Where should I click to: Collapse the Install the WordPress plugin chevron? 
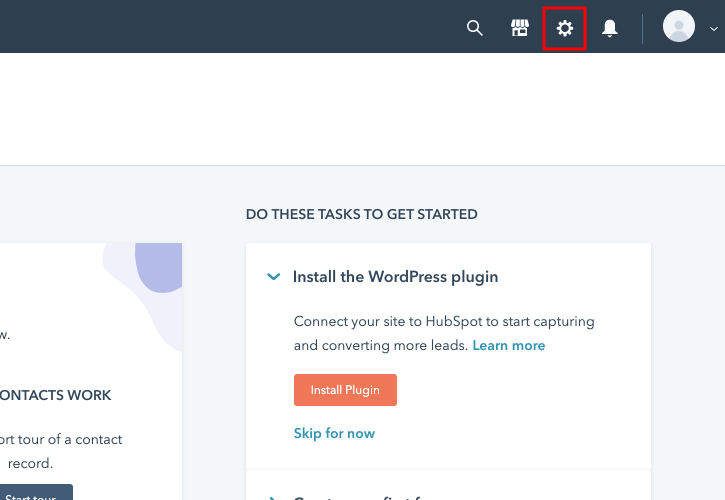(274, 277)
